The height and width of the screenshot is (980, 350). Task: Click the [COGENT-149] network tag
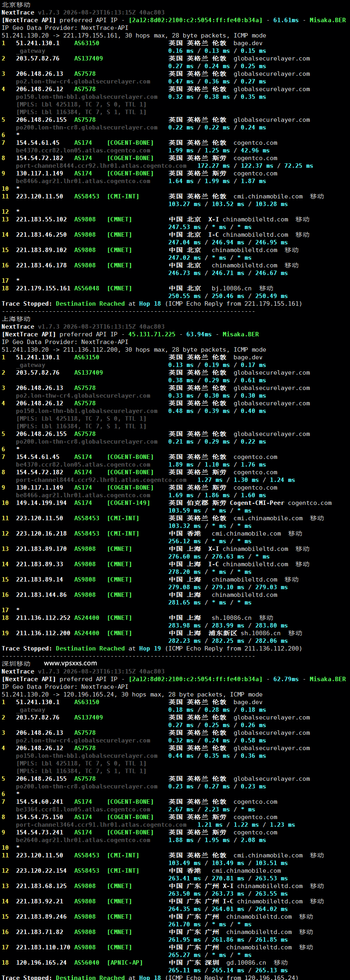[128, 503]
